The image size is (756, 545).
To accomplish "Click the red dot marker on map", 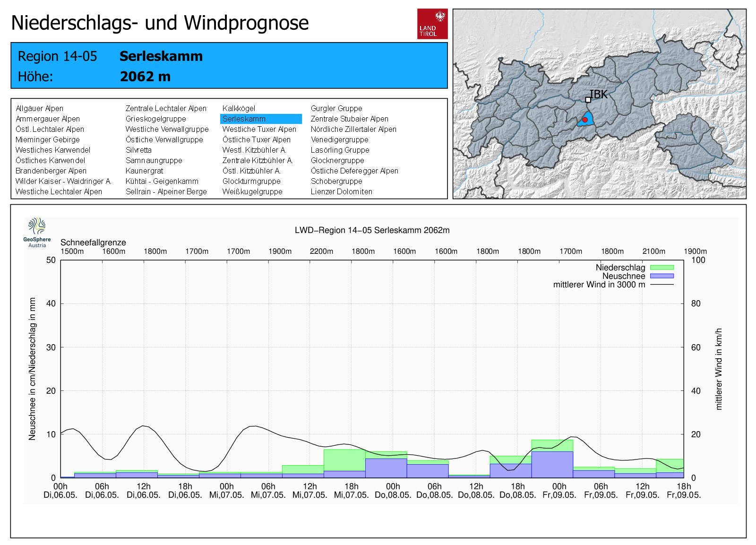I will [x=584, y=120].
